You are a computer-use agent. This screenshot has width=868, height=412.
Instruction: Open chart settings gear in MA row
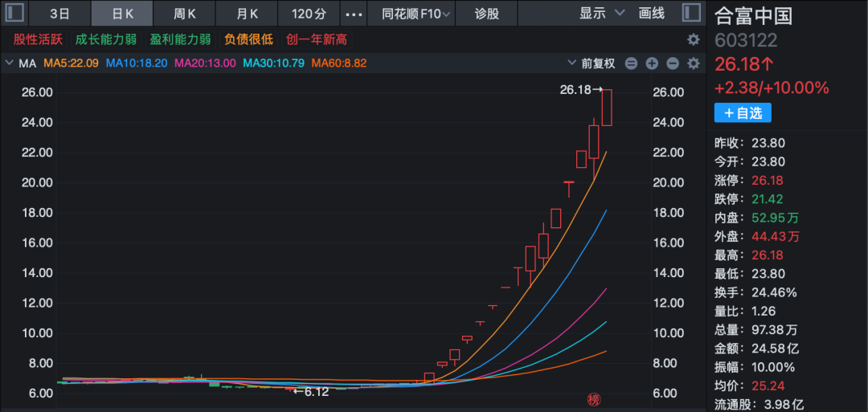coord(693,63)
